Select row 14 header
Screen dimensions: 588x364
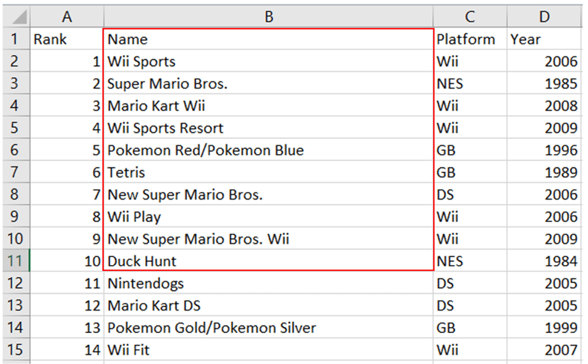(15, 328)
